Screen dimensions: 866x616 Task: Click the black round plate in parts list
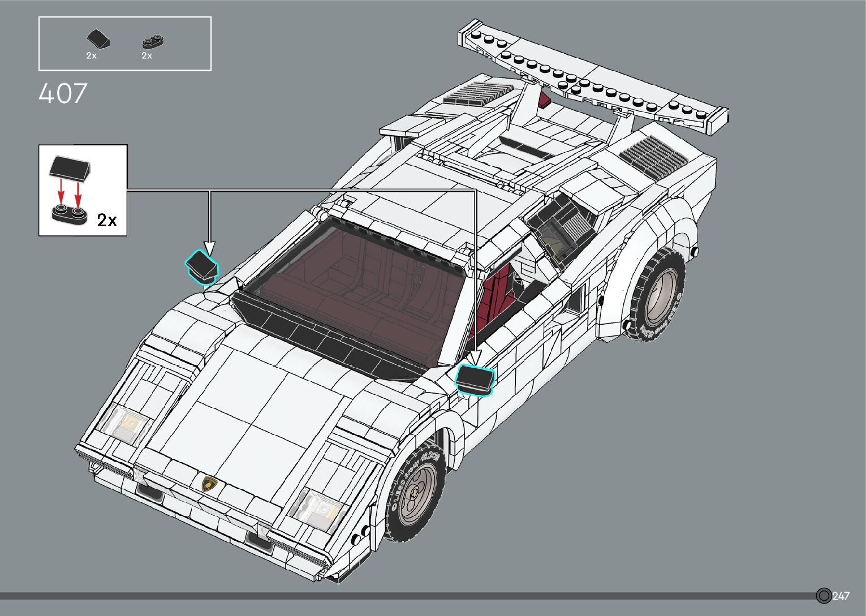pos(153,41)
